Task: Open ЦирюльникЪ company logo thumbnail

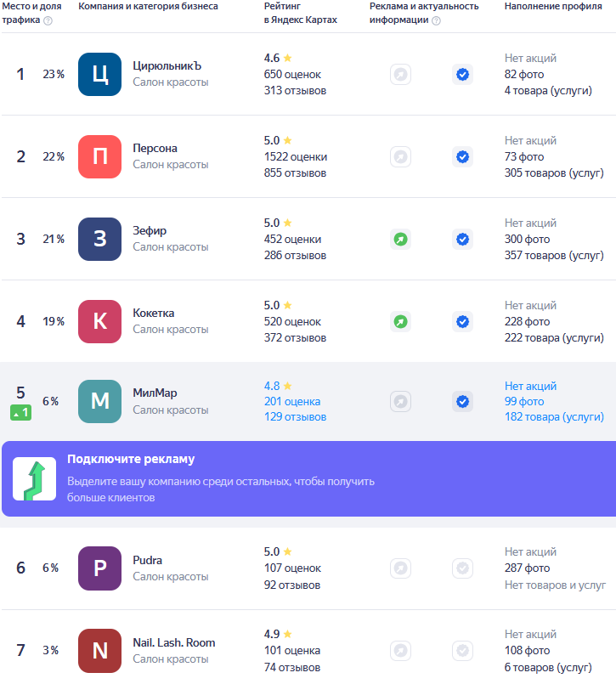Action: click(100, 75)
